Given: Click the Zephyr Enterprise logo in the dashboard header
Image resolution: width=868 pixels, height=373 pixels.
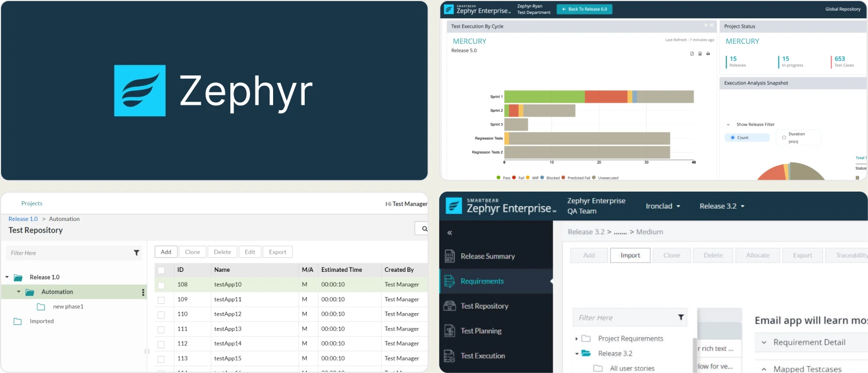Looking at the screenshot, I should (x=477, y=9).
